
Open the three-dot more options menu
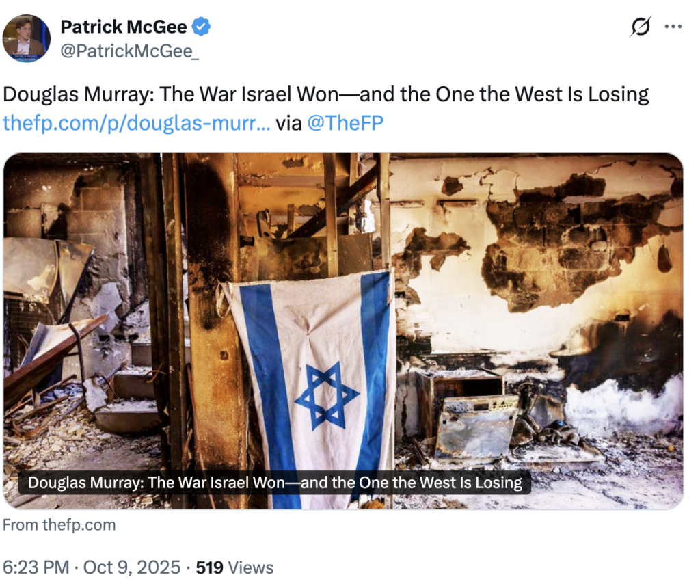673,27
